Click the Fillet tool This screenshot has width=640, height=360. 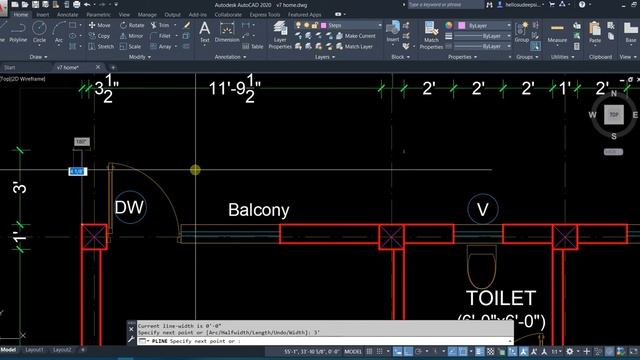tap(160, 36)
